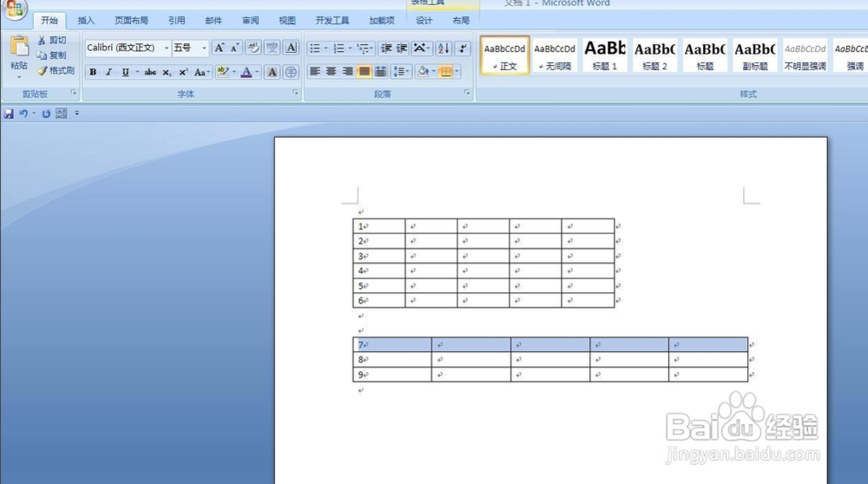This screenshot has height=484, width=868.
Task: Shrink font size with the smaller A
Action: 234,48
